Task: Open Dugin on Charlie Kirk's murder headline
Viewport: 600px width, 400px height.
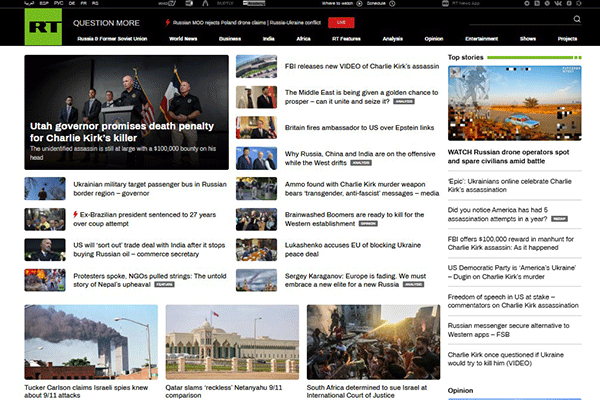Action: pos(512,272)
